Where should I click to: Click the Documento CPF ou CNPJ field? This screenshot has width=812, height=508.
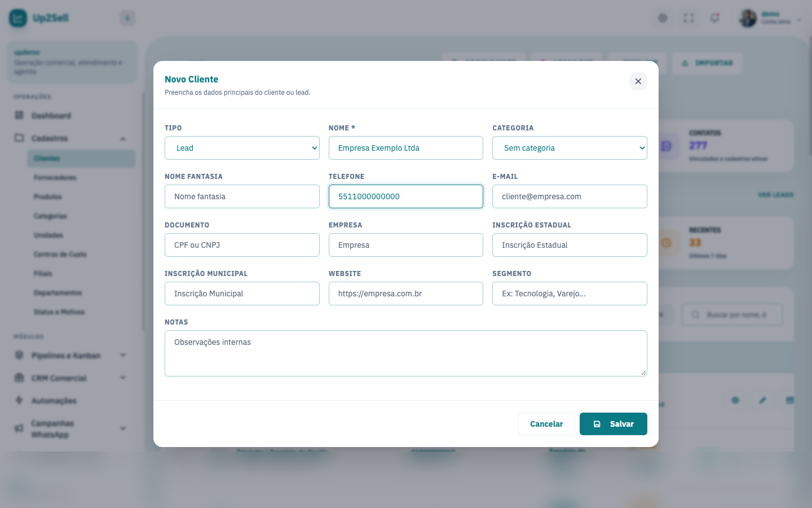pyautogui.click(x=242, y=245)
